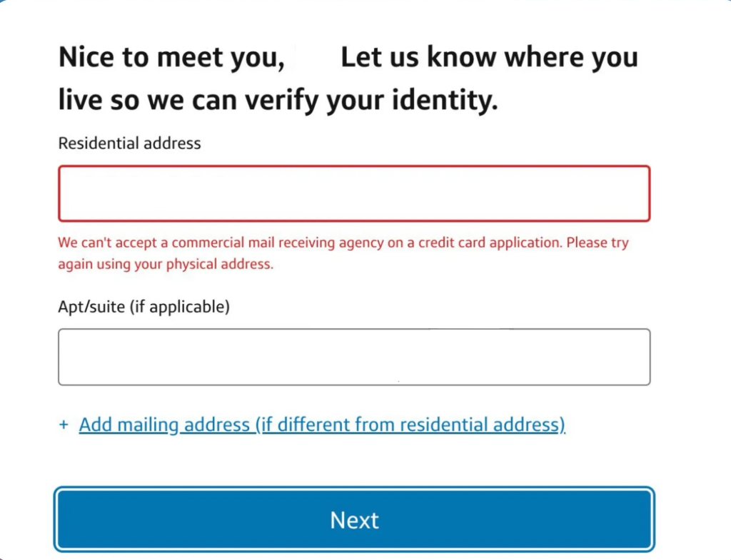
Task: Click the "verify your identity" heading line
Action: (x=277, y=101)
